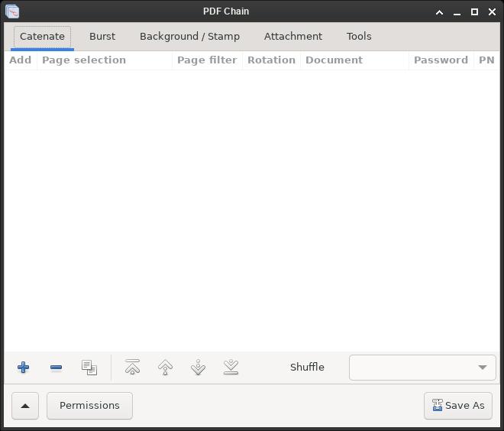This screenshot has width=504, height=431.
Task: Select the Page selection column header
Action: [x=105, y=60]
